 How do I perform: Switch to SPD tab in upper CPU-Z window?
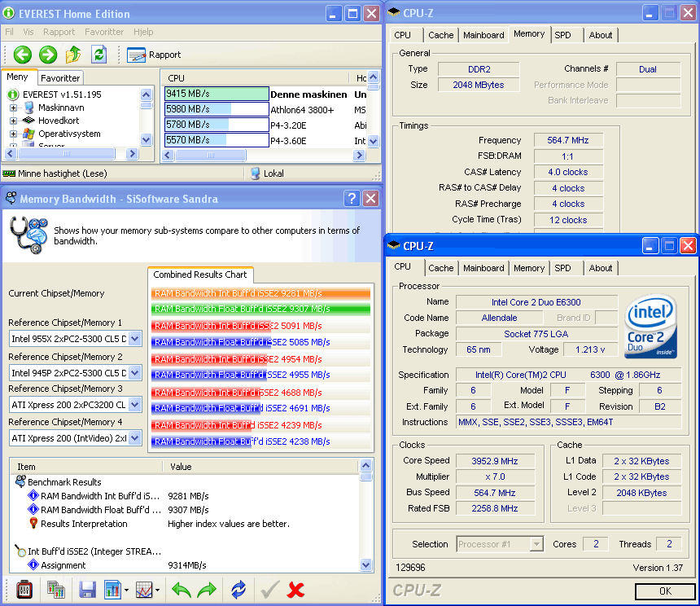click(562, 35)
